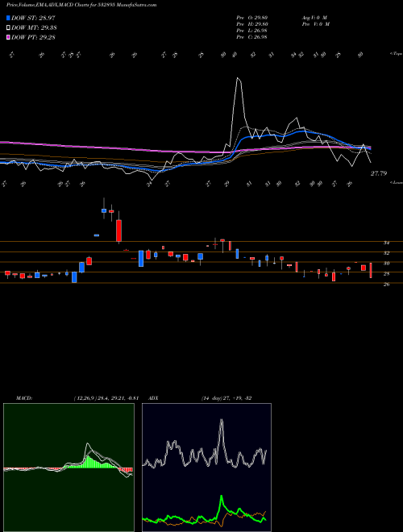Screen dimensions: 403x532
Task: Click the 34 price axis label
Action: click(x=386, y=243)
